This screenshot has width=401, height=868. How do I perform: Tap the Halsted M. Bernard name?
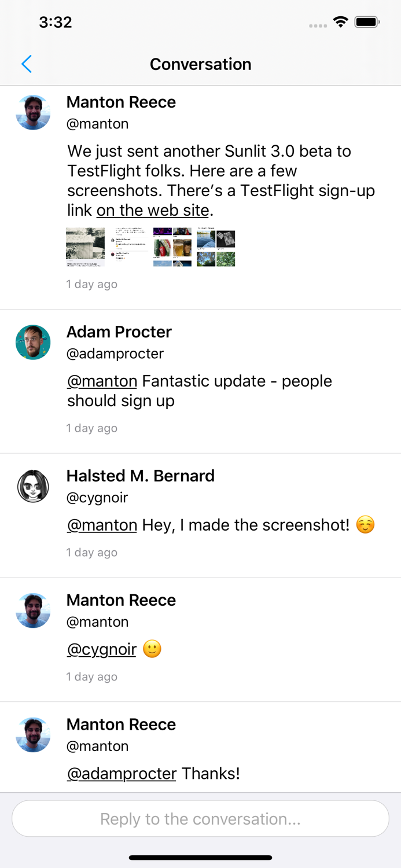(141, 476)
